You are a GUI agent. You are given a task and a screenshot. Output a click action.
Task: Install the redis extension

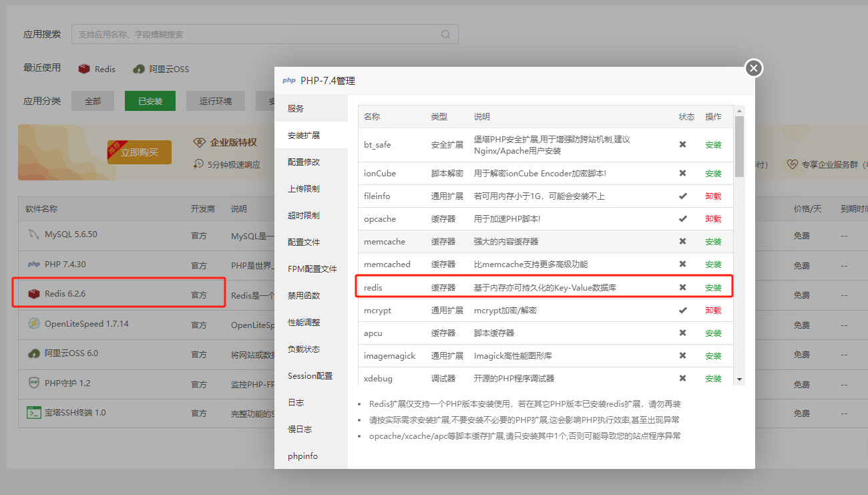tap(713, 287)
